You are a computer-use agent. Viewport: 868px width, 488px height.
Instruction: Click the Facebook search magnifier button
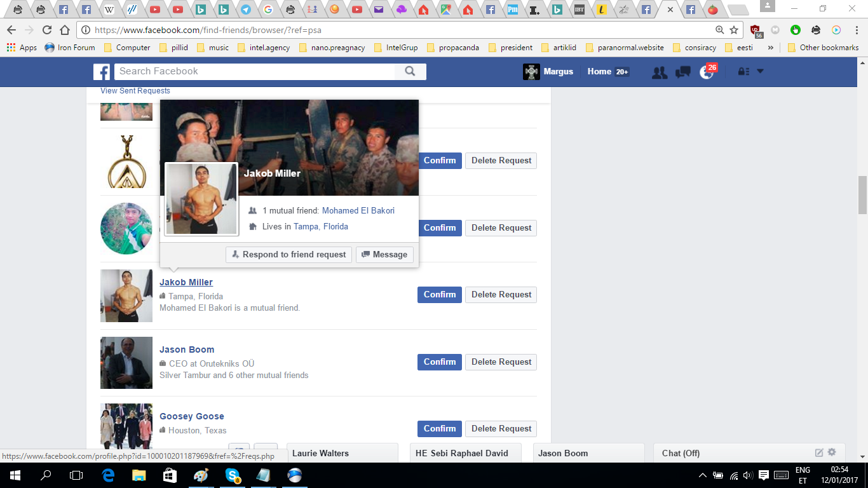(x=410, y=72)
